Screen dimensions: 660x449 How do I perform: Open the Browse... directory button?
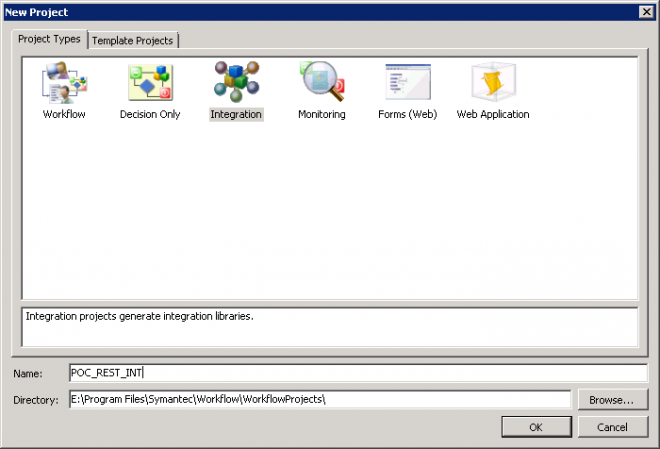[x=612, y=400]
